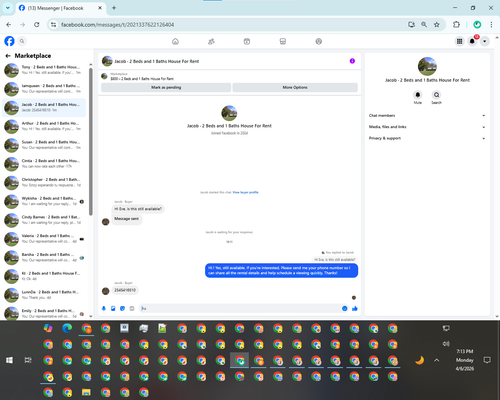Open the Arthur conversation
Screen dimensions: 500x400
point(44,126)
